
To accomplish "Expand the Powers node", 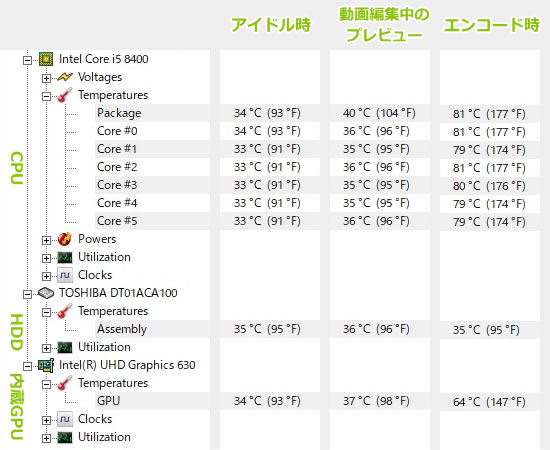I will 46,240.
